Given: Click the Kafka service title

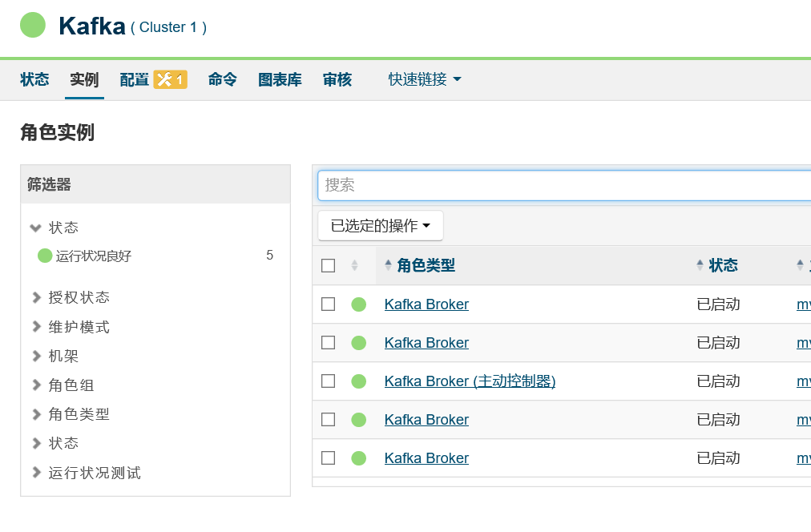Looking at the screenshot, I should click(x=92, y=26).
